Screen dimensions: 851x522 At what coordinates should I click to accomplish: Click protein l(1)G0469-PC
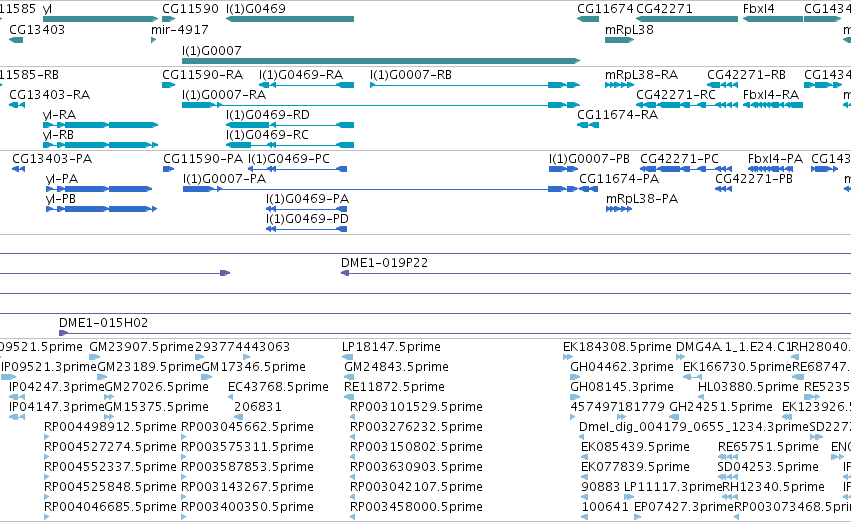coord(289,158)
